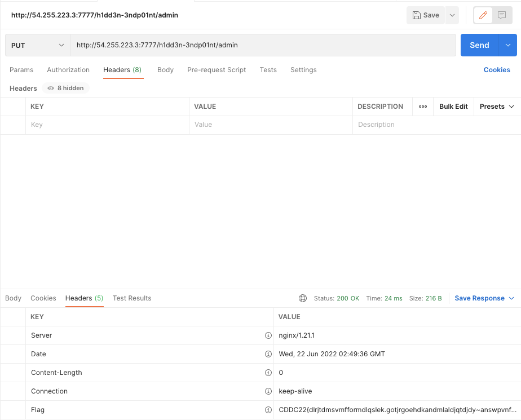521x420 pixels.
Task: Open the request Body tab
Action: point(165,70)
